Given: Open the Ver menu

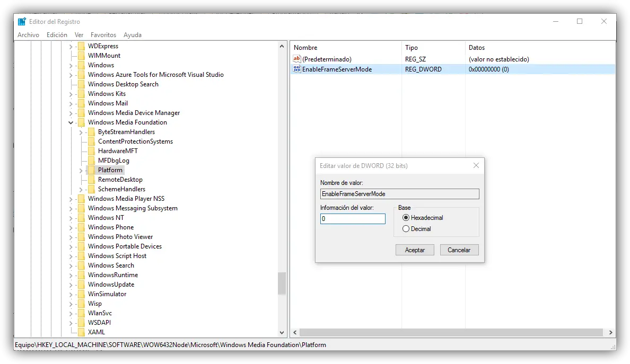Looking at the screenshot, I should coord(78,35).
